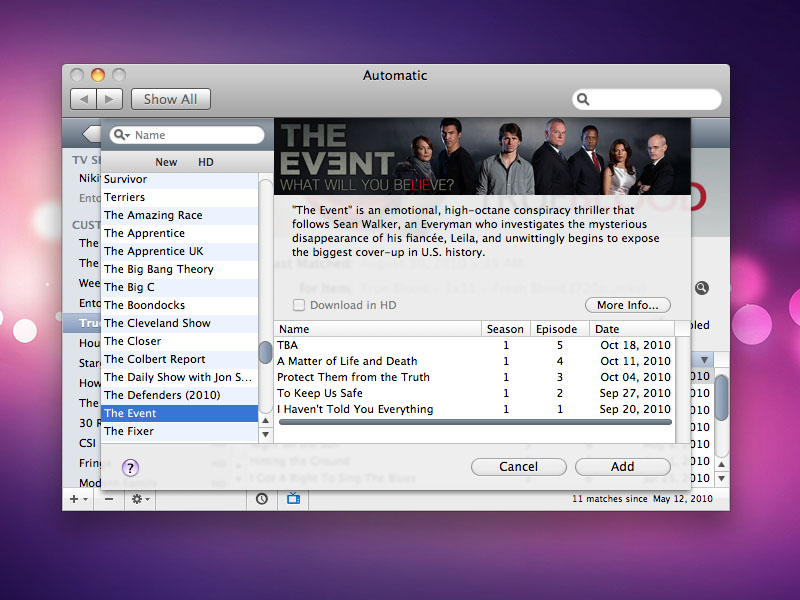This screenshot has width=800, height=600.
Task: Click the background window scrollbar thumb
Action: click(721, 398)
